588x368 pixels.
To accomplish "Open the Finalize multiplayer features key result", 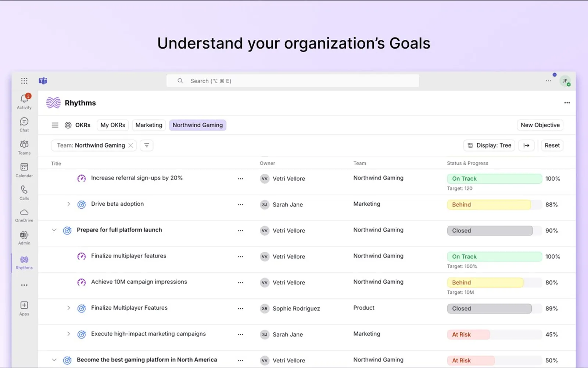I will coord(129,256).
